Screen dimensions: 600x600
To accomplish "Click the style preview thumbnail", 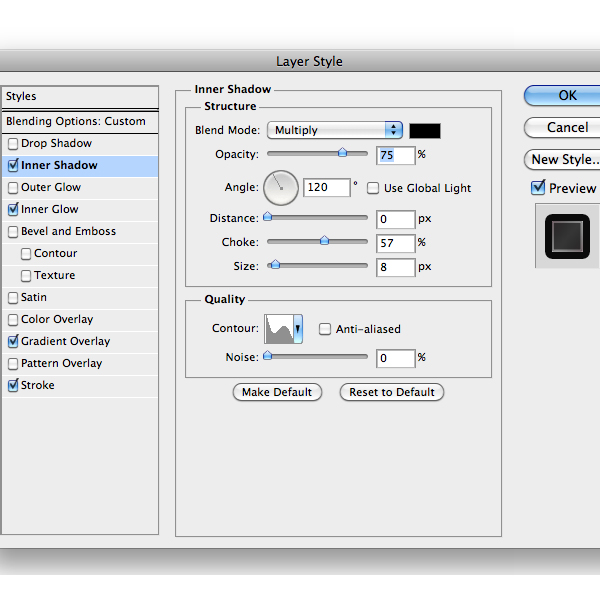I will [567, 236].
